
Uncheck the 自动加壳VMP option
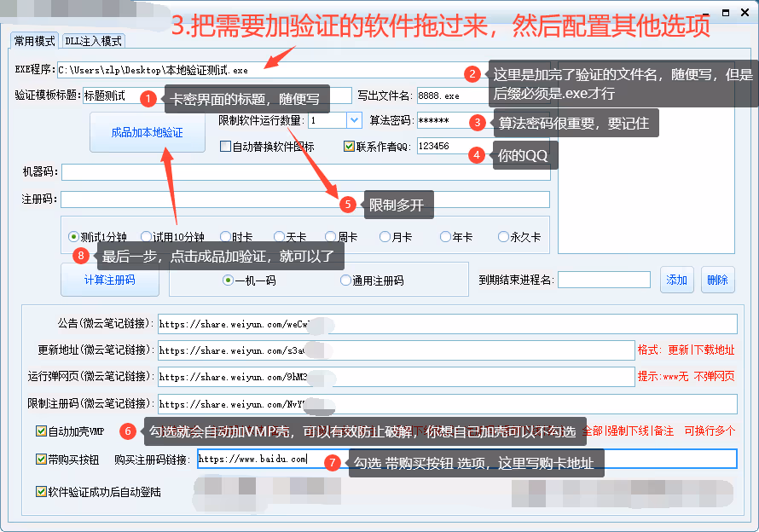point(42,431)
